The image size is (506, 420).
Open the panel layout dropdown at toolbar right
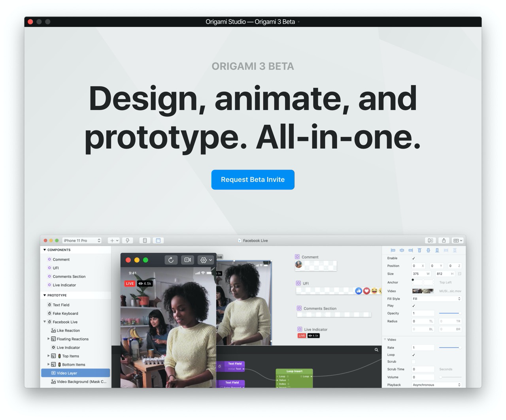[457, 240]
